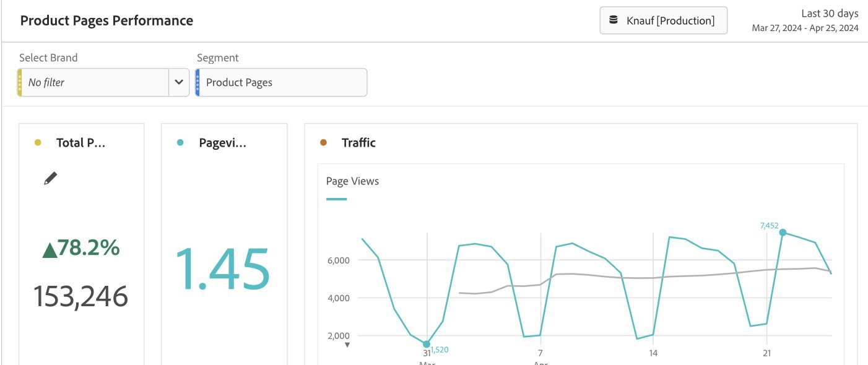The image size is (868, 365).
Task: Click the 7,452 peak data point
Action: (783, 233)
